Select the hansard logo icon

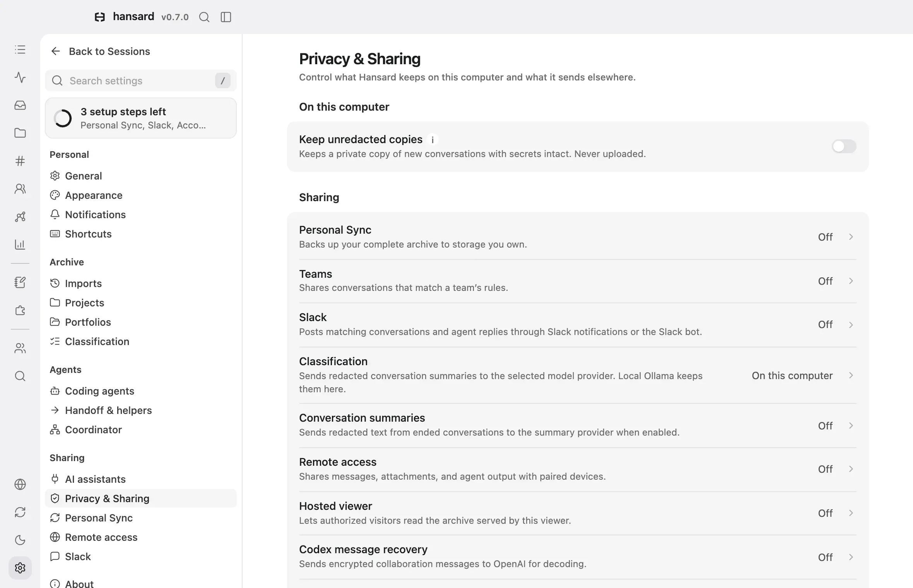pos(100,17)
